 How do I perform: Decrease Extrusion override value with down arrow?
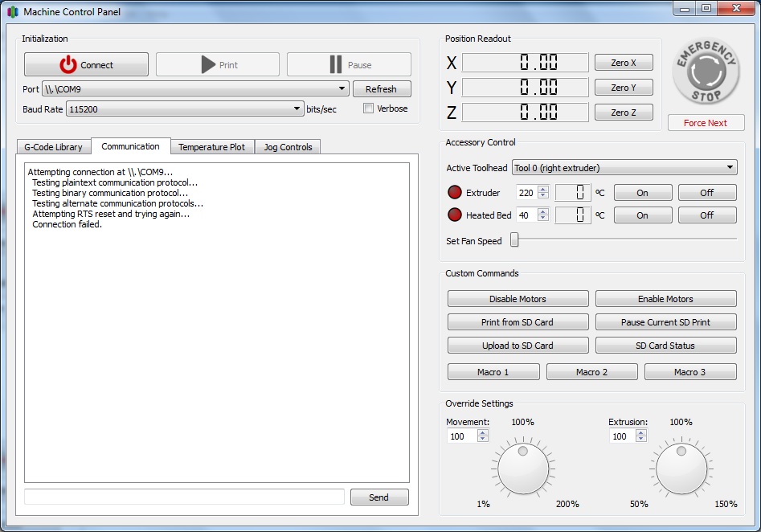tap(641, 439)
